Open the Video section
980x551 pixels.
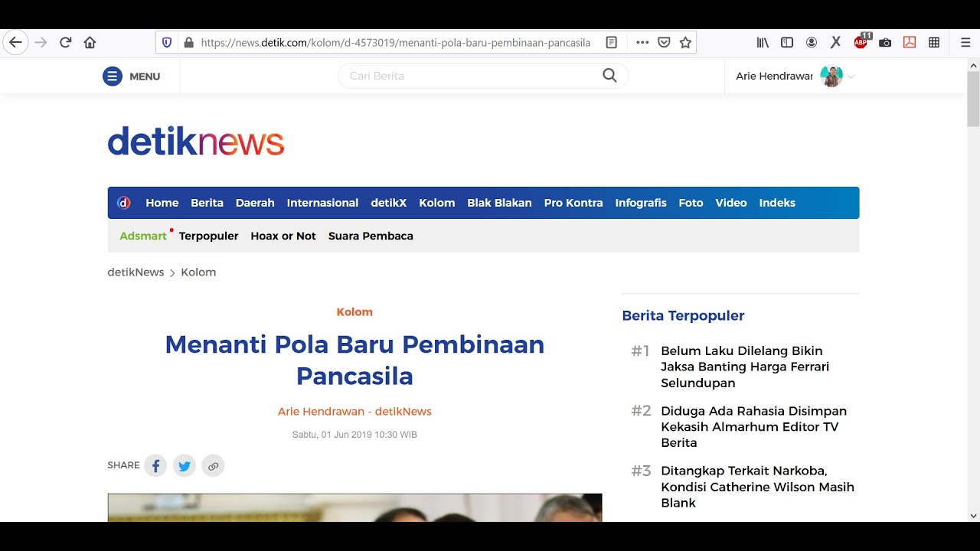click(731, 203)
